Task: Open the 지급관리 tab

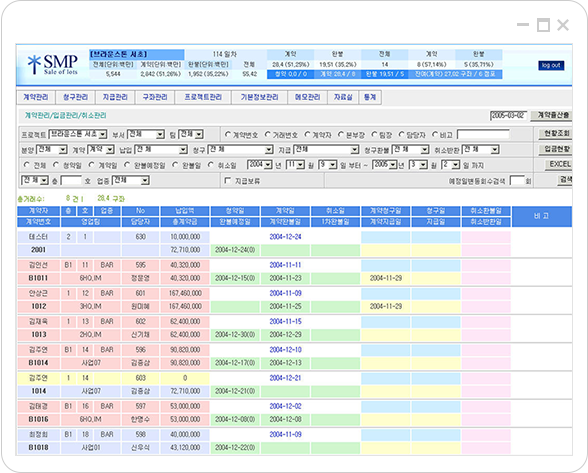Action: click(115, 97)
